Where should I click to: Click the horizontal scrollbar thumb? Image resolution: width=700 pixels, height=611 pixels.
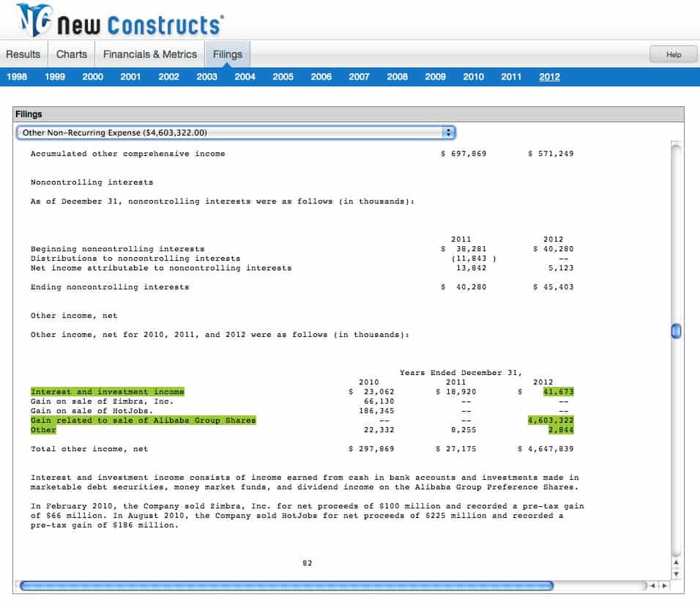287,585
